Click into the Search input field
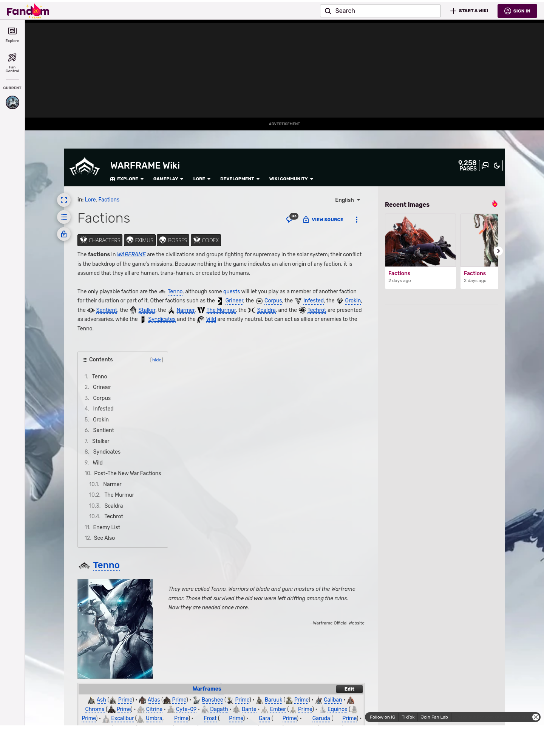Screen dimensions: 544x756 (x=385, y=11)
